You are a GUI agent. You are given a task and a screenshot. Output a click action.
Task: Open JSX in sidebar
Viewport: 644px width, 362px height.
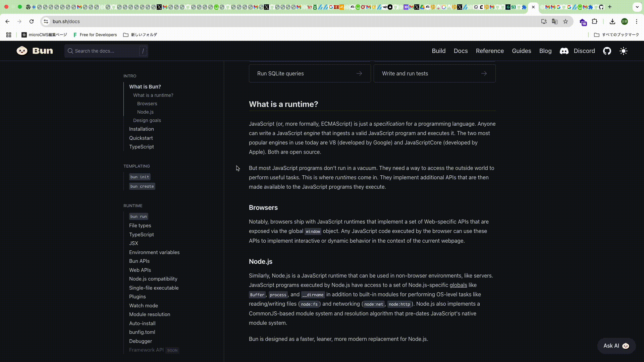click(x=133, y=243)
